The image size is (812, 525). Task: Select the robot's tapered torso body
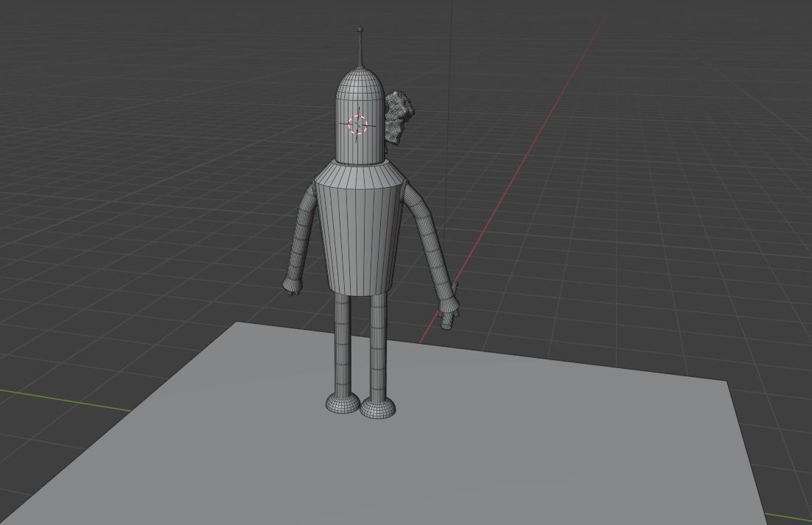(x=359, y=228)
